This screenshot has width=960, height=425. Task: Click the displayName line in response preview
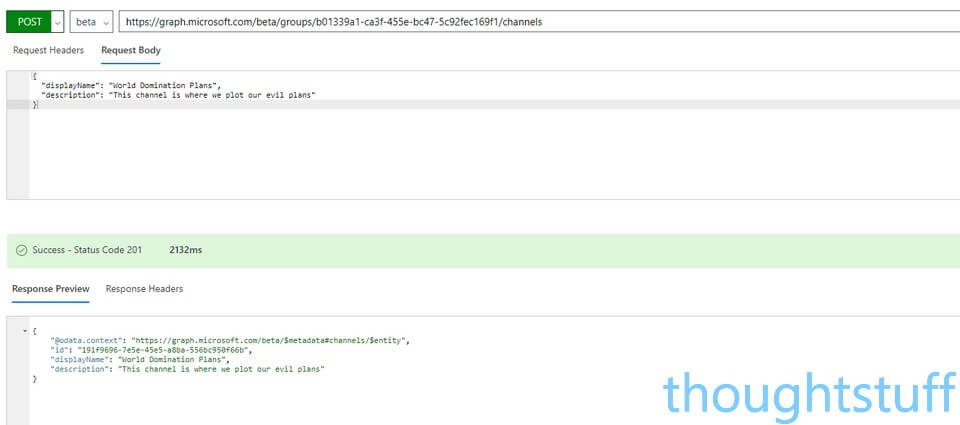(x=140, y=359)
